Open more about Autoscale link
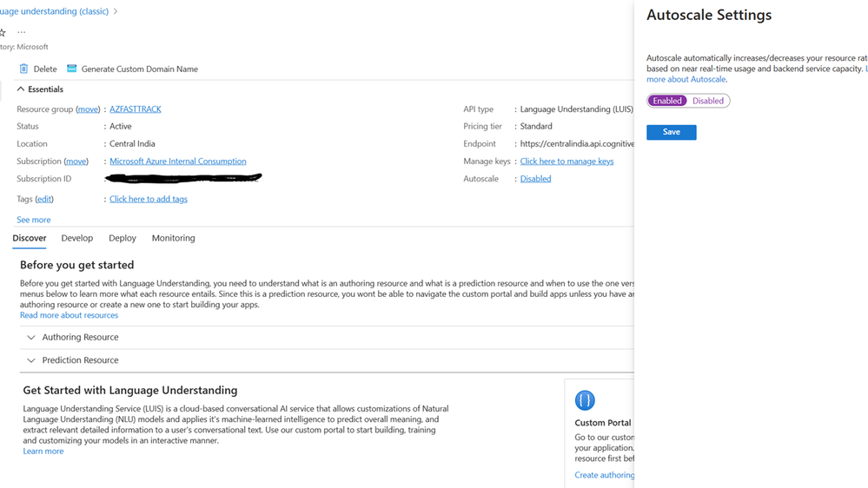868x488 pixels. click(x=686, y=79)
